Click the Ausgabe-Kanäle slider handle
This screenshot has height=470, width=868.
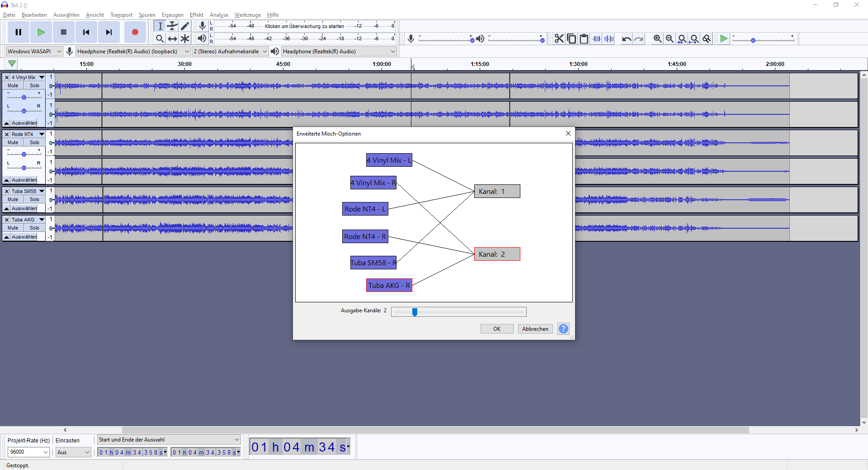(415, 312)
